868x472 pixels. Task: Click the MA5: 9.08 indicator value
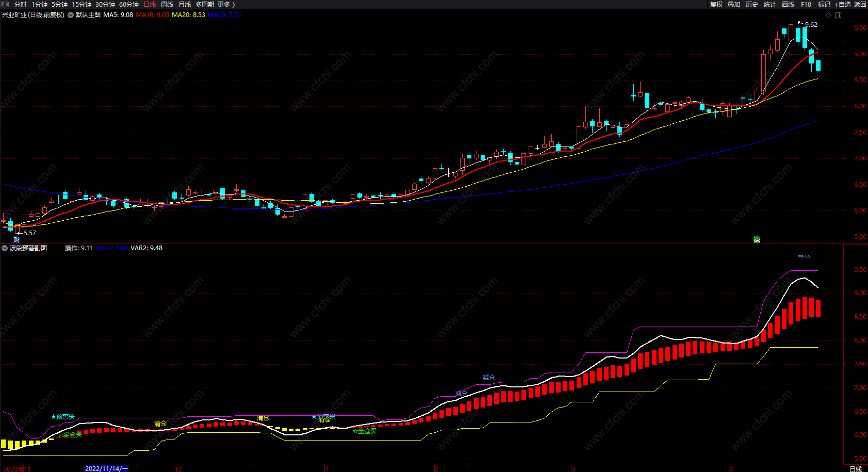(118, 15)
